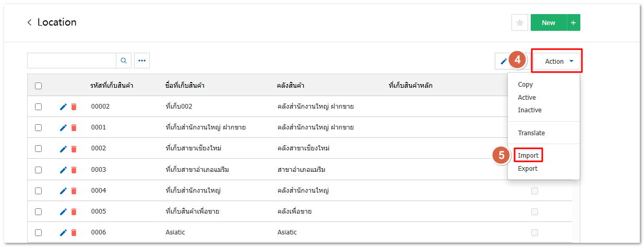Click the green New button

pos(548,22)
